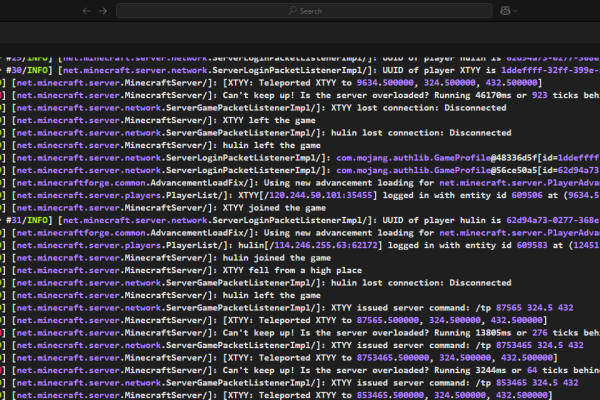Click the magnifier icon in search bar
Image resolution: width=600 pixels, height=400 pixels.
(x=293, y=11)
